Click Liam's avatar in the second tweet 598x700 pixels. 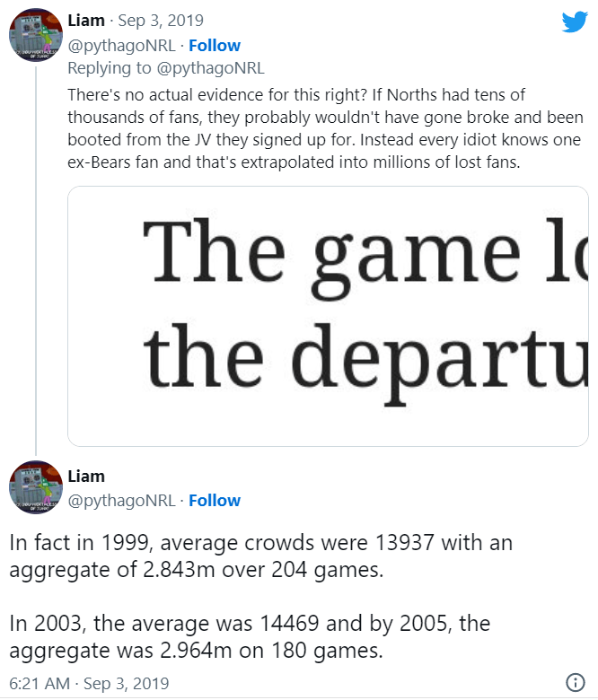[x=35, y=493]
